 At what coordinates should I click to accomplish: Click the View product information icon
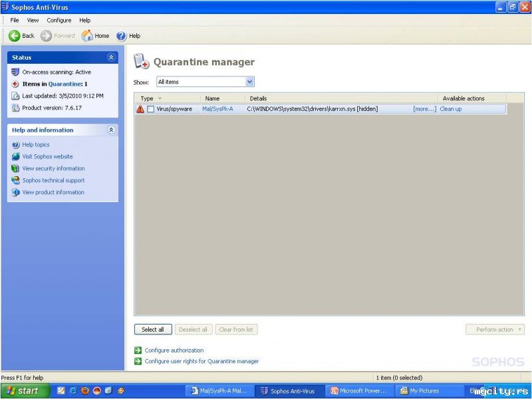coord(15,192)
